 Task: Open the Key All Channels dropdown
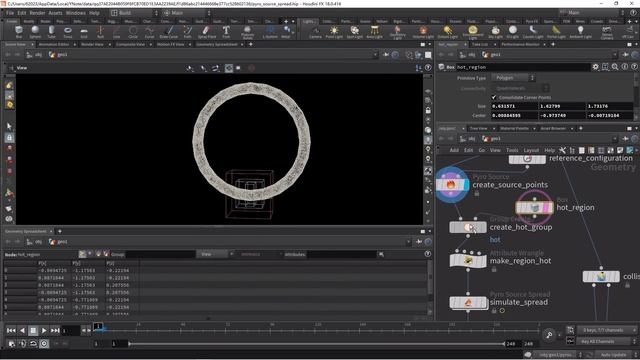[x=607, y=341]
